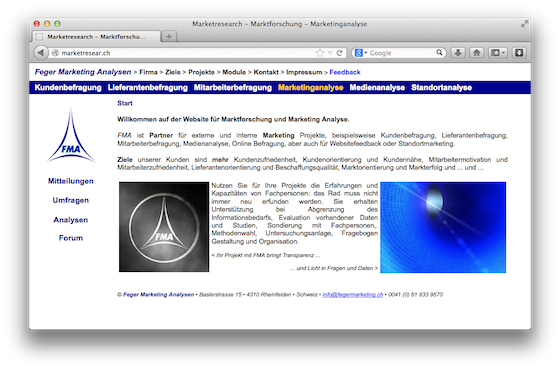Bookmark page with the star icon
Image resolution: width=560 pixels, height=370 pixels.
click(x=320, y=53)
